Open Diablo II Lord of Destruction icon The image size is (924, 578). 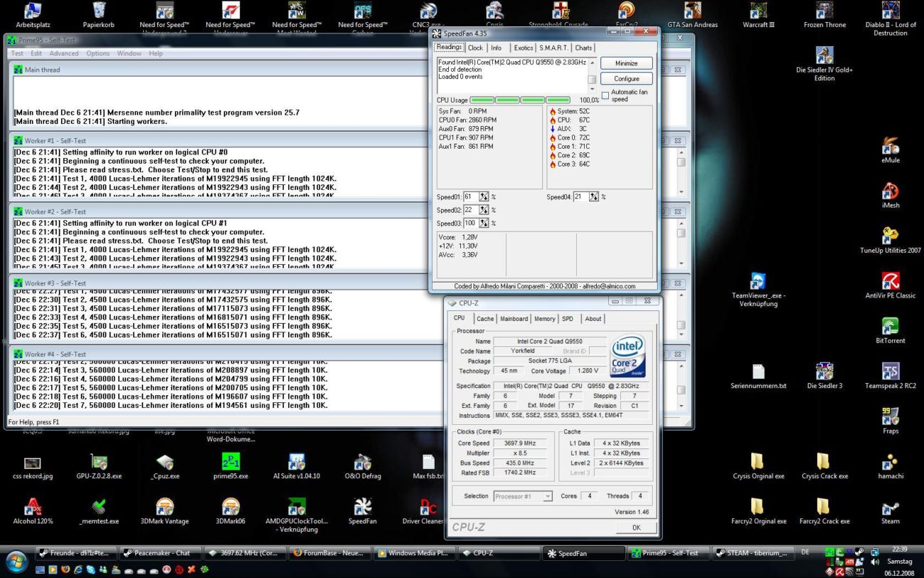tap(891, 19)
